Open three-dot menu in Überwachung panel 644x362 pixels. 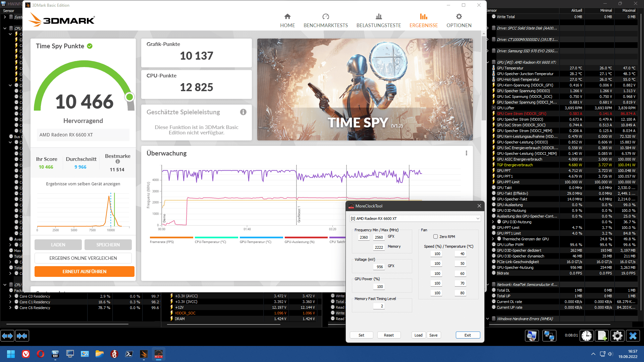[x=466, y=153]
